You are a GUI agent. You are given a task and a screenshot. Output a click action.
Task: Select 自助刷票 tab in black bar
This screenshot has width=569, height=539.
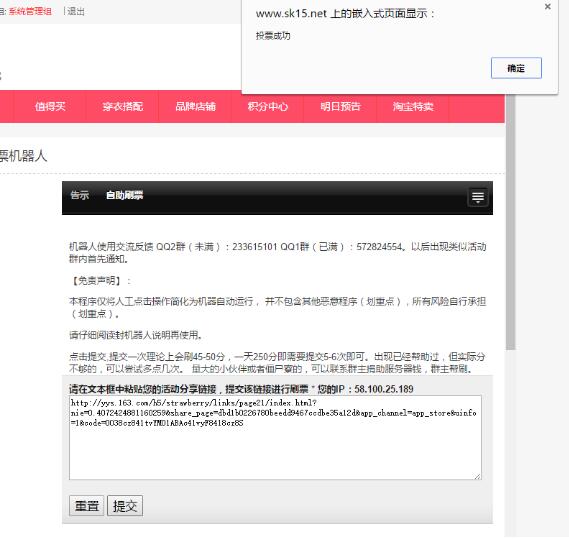[x=124, y=195]
